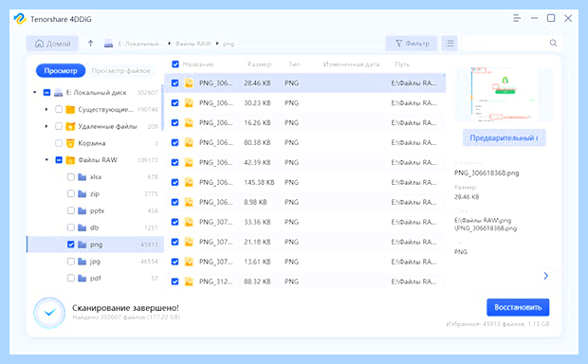Expand the Существующие folder node
The width and height of the screenshot is (588, 364).
pos(46,109)
